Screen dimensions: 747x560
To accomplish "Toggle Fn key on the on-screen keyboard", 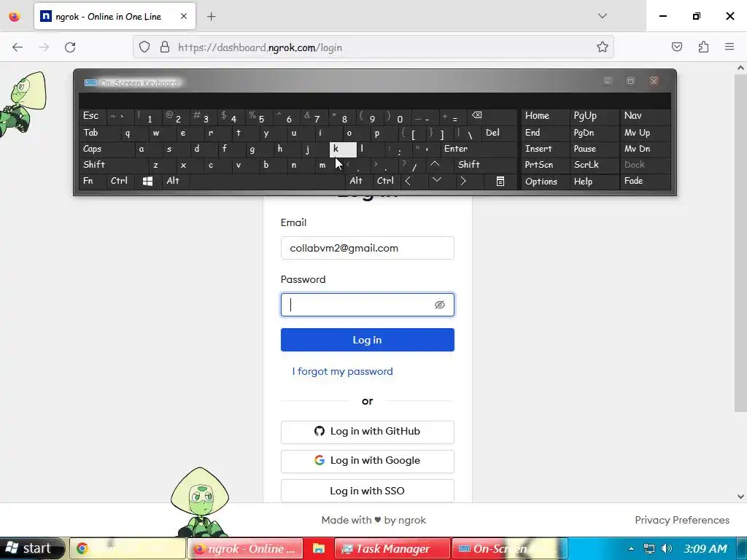I will pyautogui.click(x=93, y=182).
